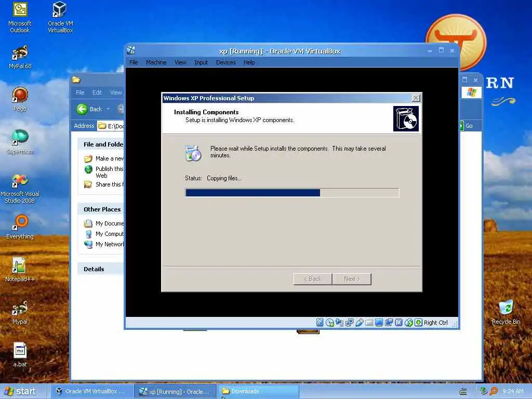Select Recycle Bin on desktop
Screen dimensions: 532x399
[506, 312]
